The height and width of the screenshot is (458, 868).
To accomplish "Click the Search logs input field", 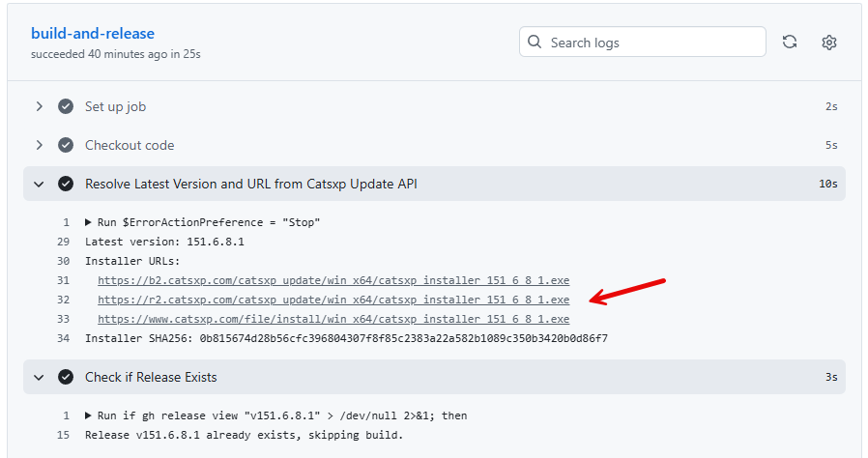I will [642, 42].
